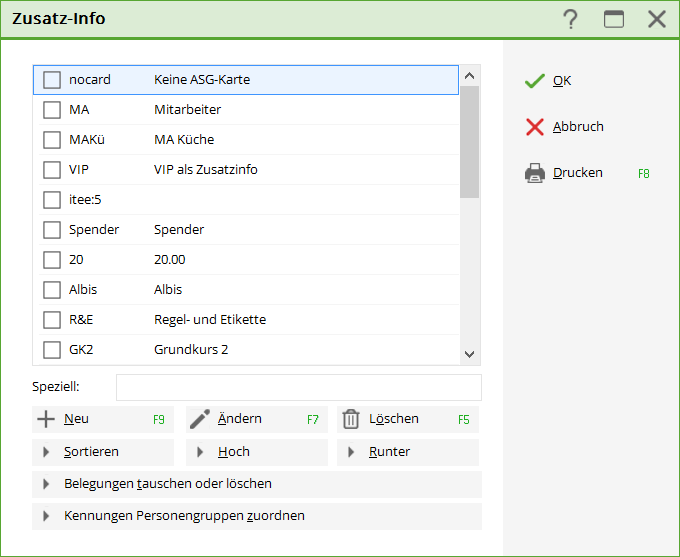Expand Belegungen tauschen oder löschen
The height and width of the screenshot is (557, 680).
tap(257, 484)
